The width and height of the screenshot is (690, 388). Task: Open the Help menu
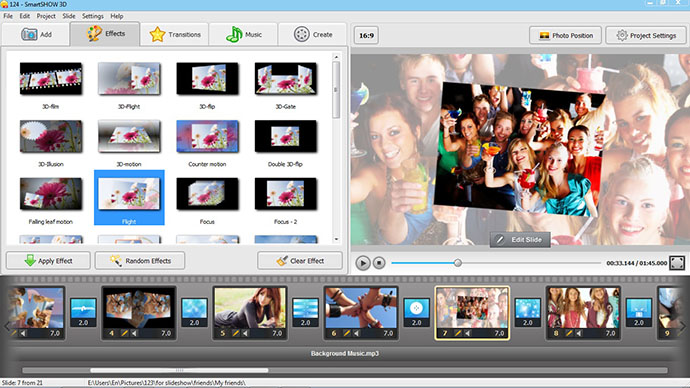(117, 16)
